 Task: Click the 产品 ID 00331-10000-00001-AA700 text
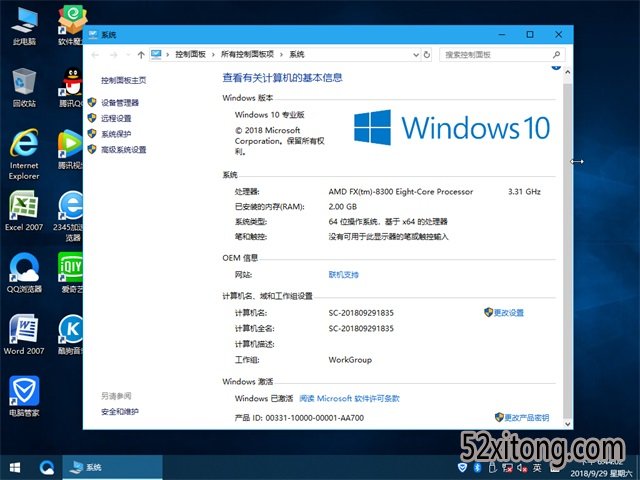tap(299, 418)
